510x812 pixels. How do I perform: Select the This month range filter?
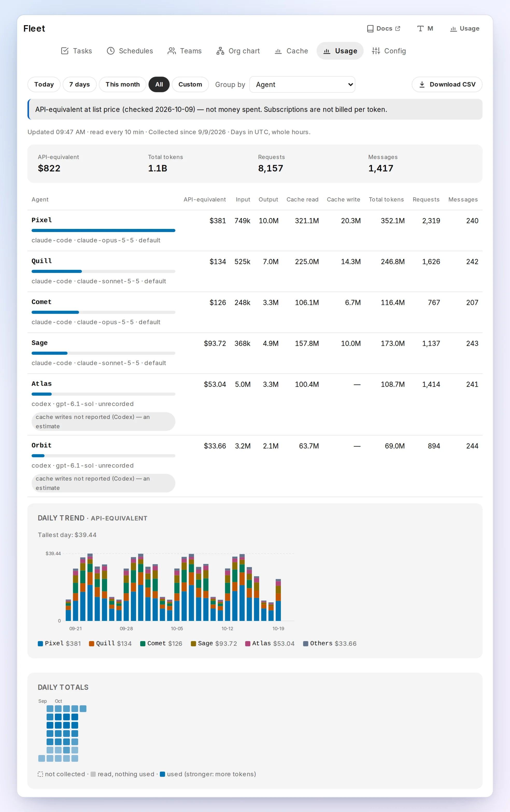[123, 84]
